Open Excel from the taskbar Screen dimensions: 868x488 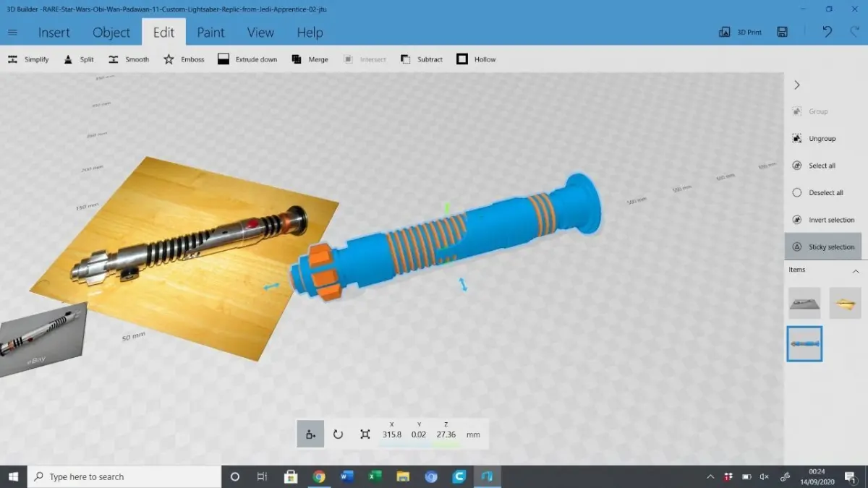pyautogui.click(x=375, y=476)
